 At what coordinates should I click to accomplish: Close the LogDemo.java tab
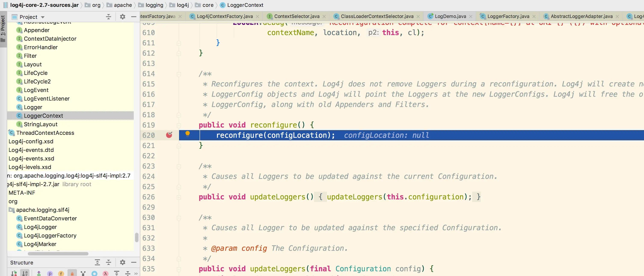tap(471, 16)
